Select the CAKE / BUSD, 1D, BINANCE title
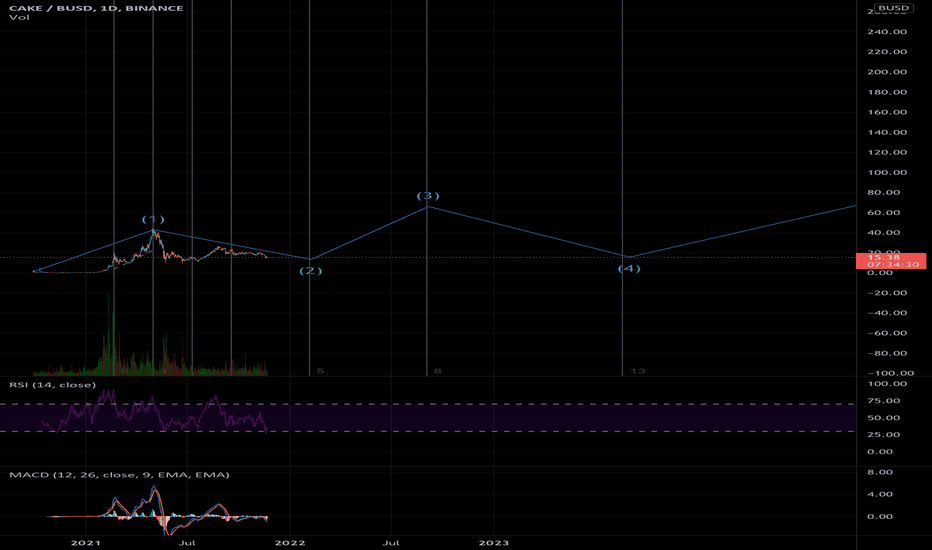The image size is (932, 550). pyautogui.click(x=96, y=8)
